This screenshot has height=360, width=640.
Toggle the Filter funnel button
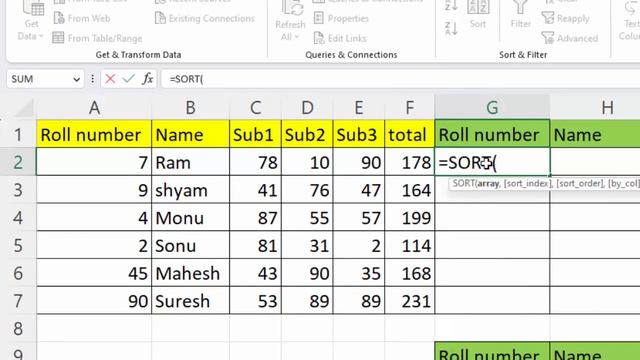click(520, 15)
